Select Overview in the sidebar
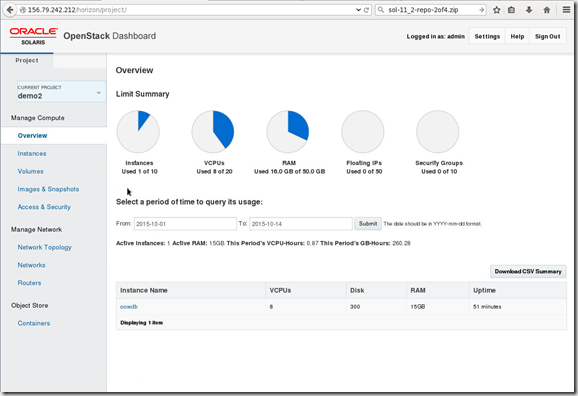The image size is (578, 396). (32, 135)
